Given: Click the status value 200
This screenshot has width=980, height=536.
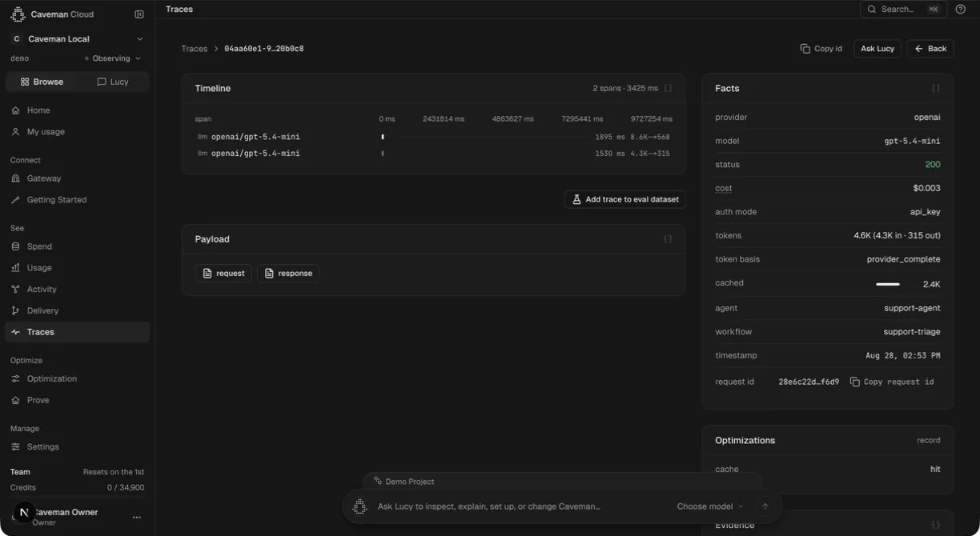Looking at the screenshot, I should tap(933, 165).
